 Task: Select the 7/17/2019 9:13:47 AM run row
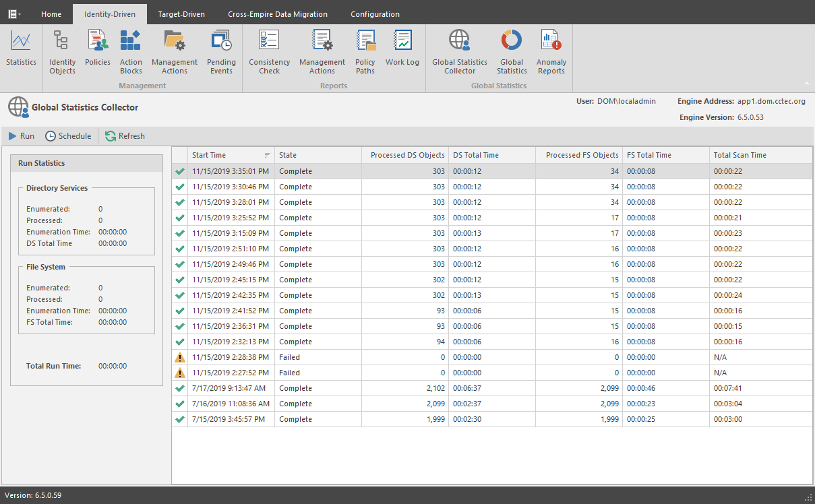[229, 388]
